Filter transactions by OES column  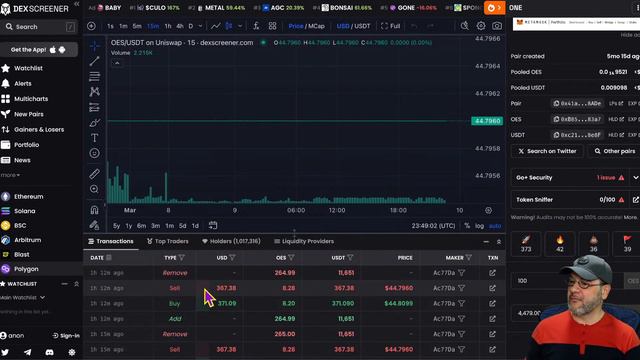(291, 258)
